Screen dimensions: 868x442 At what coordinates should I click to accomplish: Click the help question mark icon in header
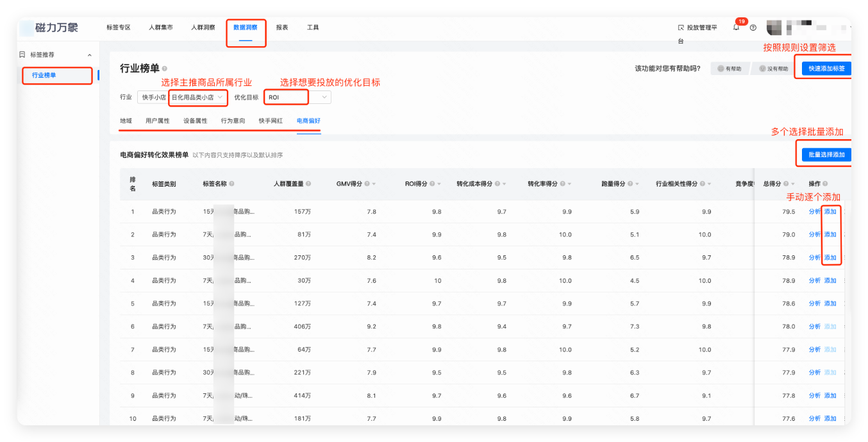pyautogui.click(x=753, y=28)
